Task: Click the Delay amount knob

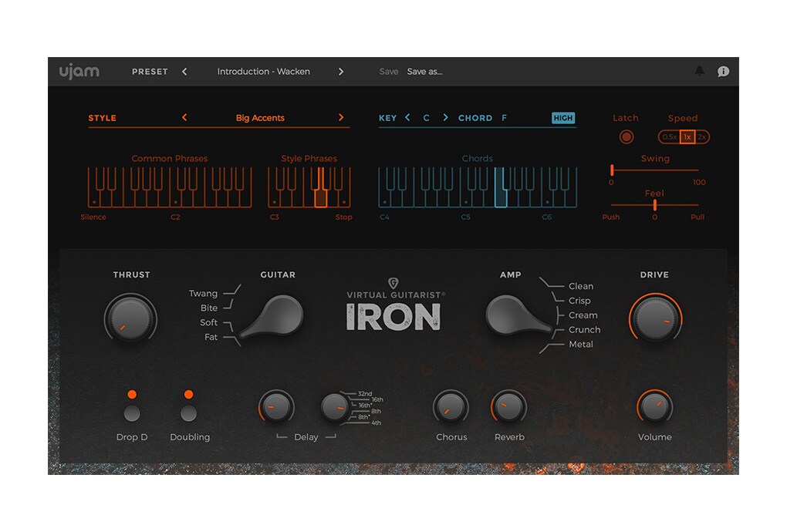Action: [276, 406]
